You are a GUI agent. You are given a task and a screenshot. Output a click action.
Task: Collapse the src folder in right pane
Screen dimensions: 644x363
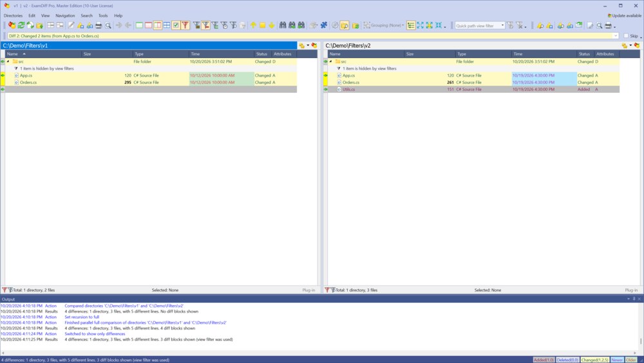330,62
